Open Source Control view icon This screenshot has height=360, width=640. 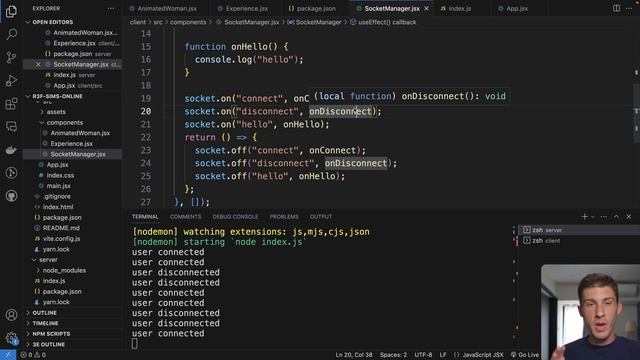(11, 57)
